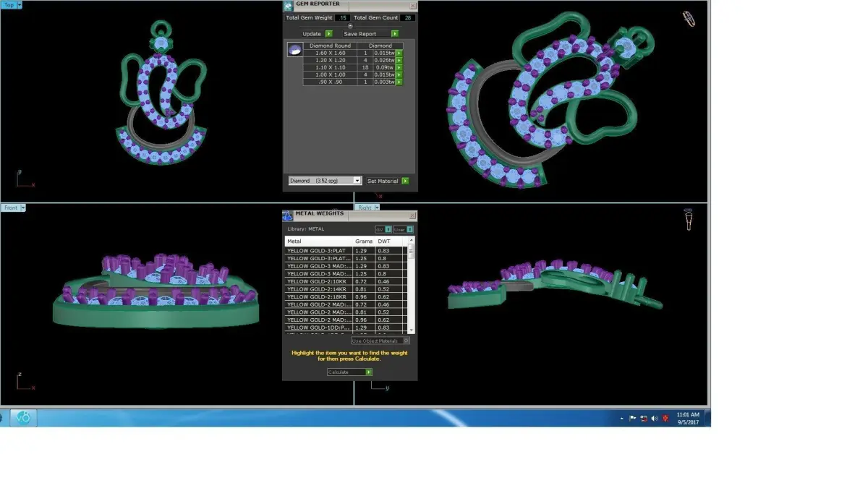Select the YELLOW GOLD-2:14KR row
868x488 pixels.
[346, 289]
